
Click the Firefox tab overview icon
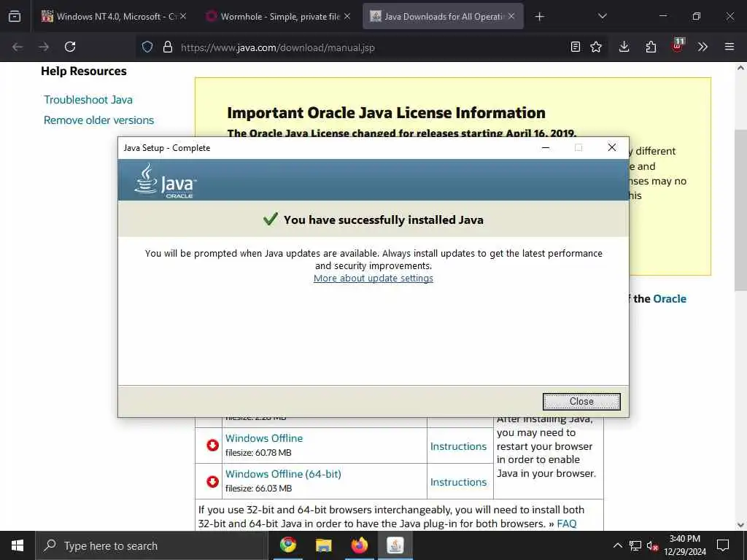click(15, 16)
